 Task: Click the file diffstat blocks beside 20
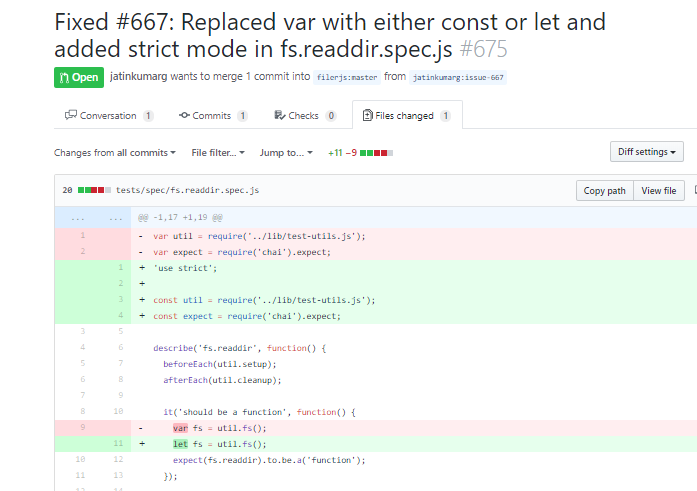coord(94,190)
